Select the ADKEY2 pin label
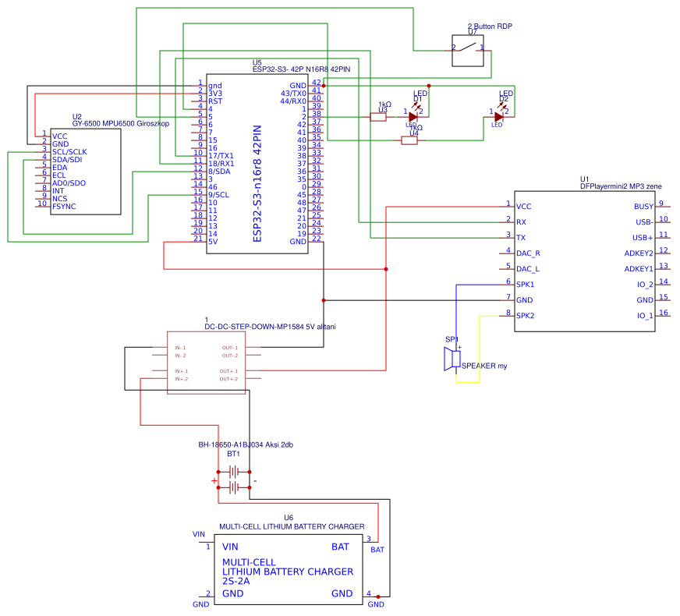Image resolution: width=680 pixels, height=616 pixels. 639,253
